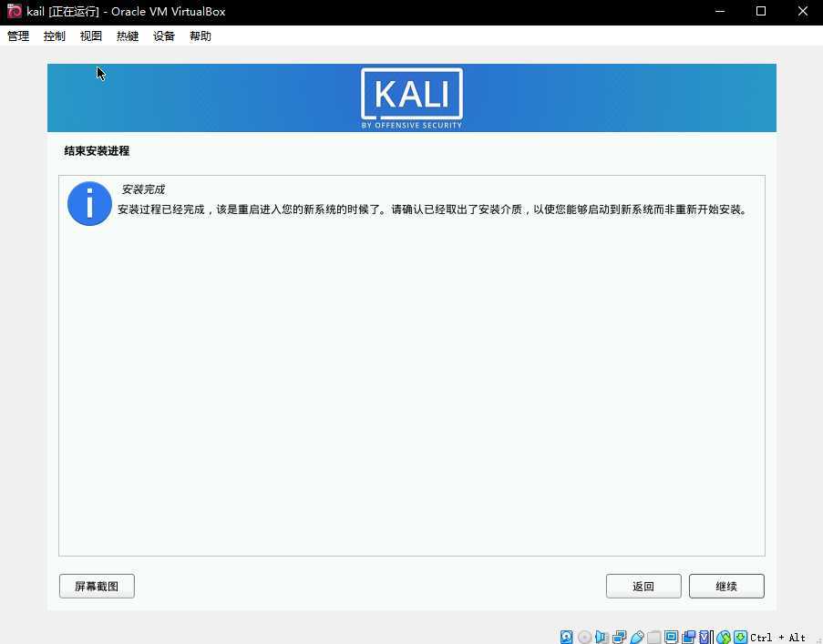Click the Kali logo banner
The image size is (823, 644).
tap(412, 98)
